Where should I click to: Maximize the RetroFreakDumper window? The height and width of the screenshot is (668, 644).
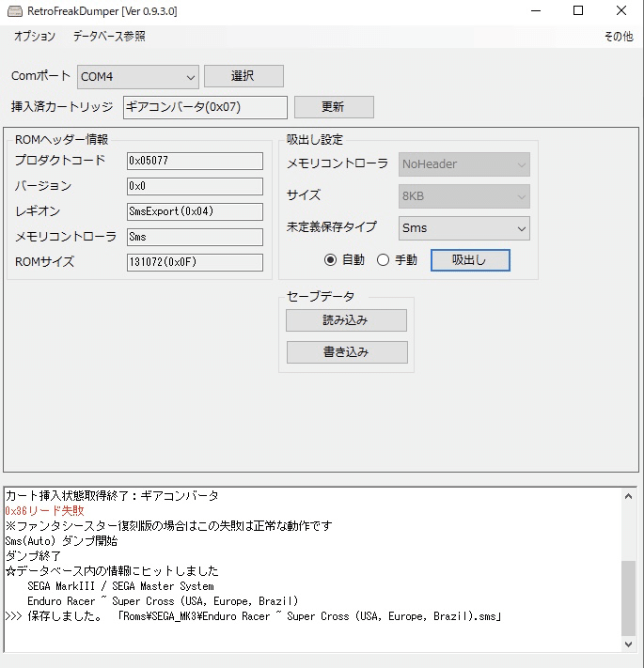[578, 10]
